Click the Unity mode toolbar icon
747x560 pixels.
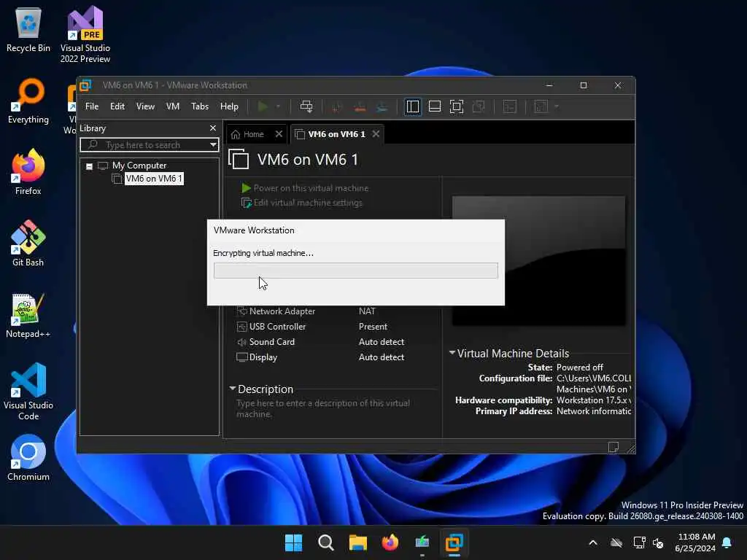click(x=479, y=106)
